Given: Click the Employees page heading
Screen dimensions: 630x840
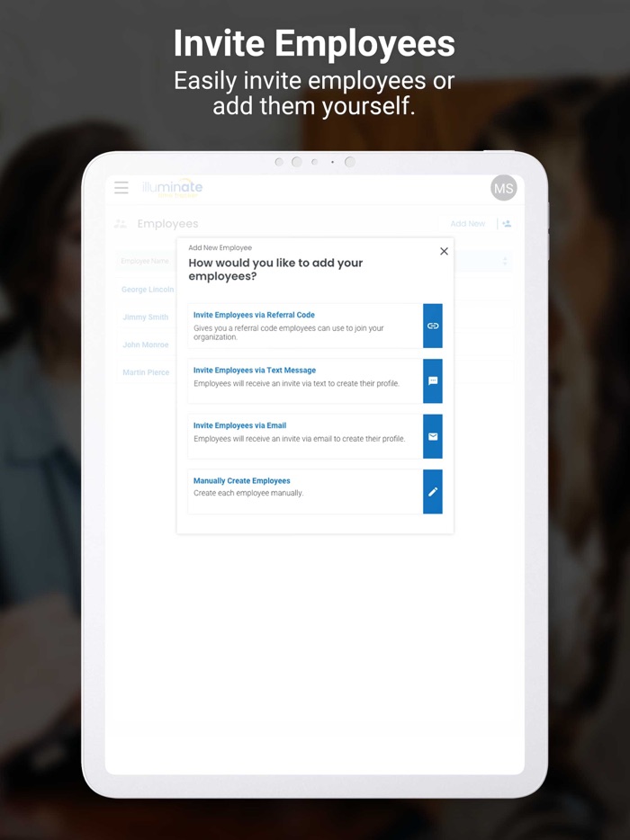Looking at the screenshot, I should coord(167,224).
